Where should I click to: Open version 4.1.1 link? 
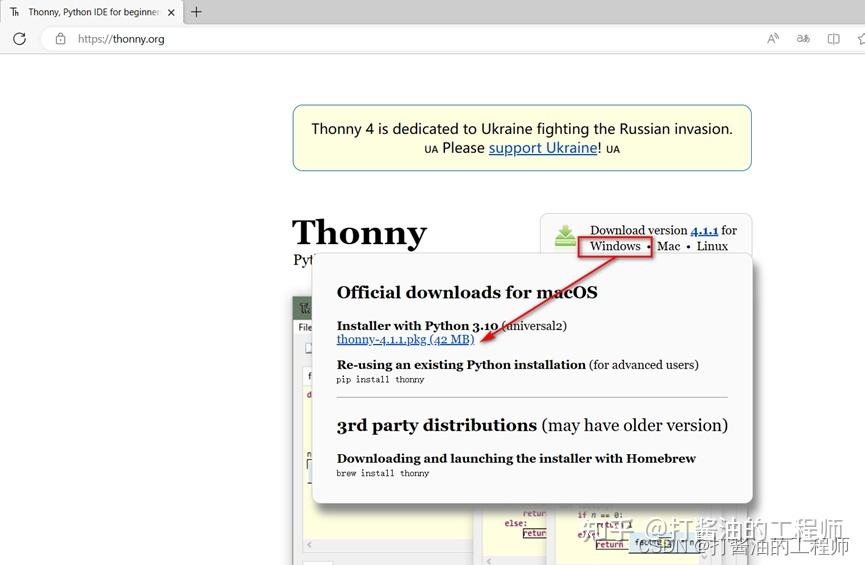tap(704, 231)
